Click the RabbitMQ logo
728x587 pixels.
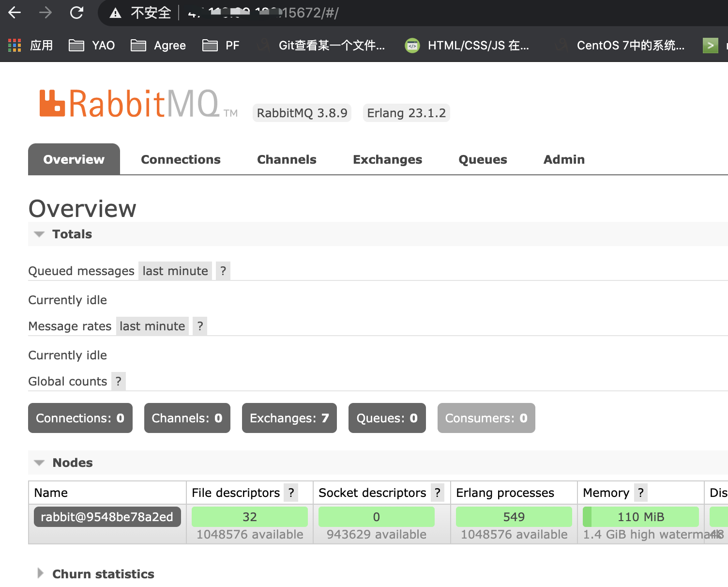138,104
